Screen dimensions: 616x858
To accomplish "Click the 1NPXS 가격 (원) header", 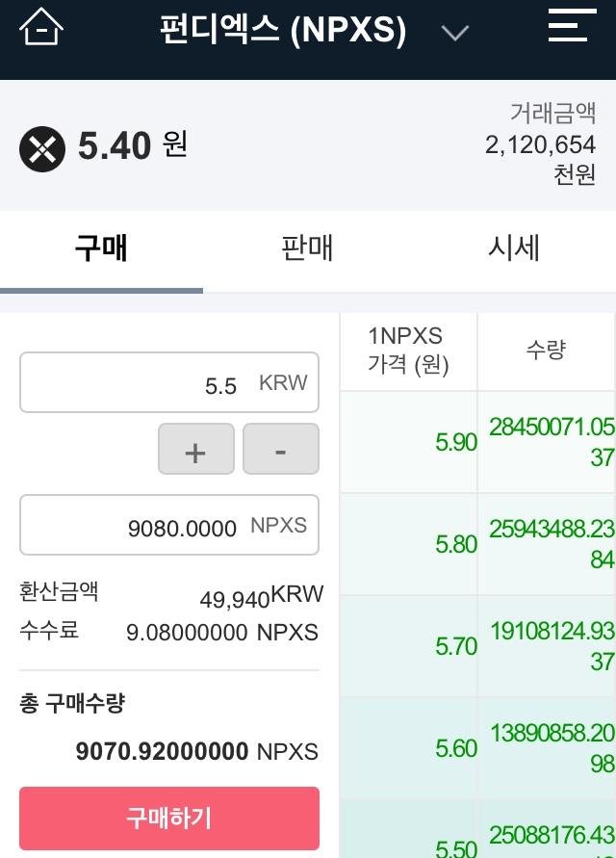I will (408, 351).
